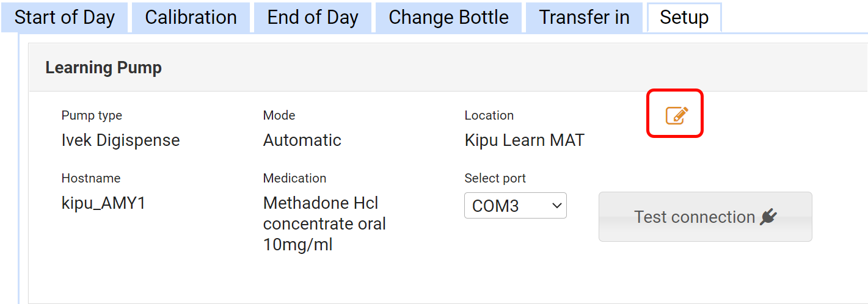
Task: Click the Select port label
Action: click(495, 178)
